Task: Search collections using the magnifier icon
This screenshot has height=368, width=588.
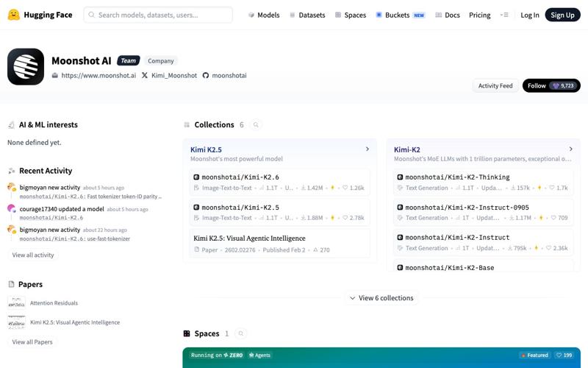Action: (x=256, y=124)
